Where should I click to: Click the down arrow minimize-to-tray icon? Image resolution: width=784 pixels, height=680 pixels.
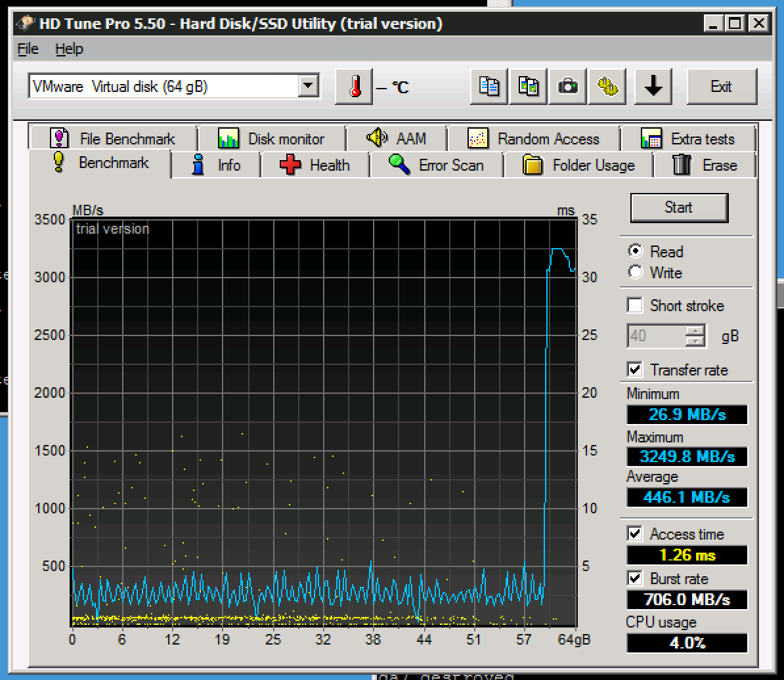coord(653,87)
